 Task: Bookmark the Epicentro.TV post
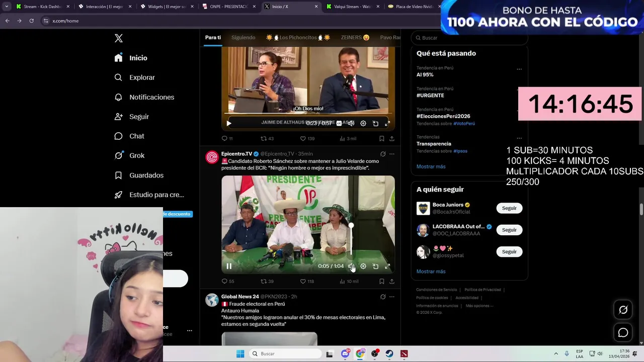click(x=382, y=282)
